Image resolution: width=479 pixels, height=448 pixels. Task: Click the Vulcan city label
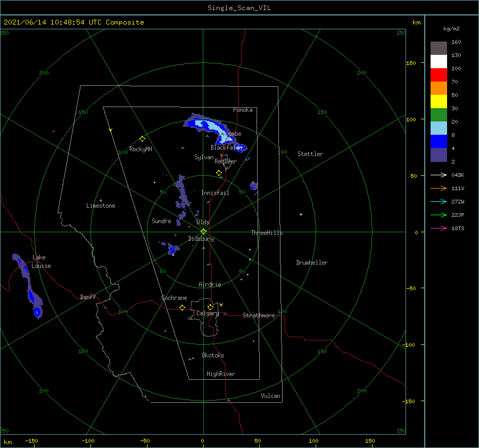click(x=271, y=396)
